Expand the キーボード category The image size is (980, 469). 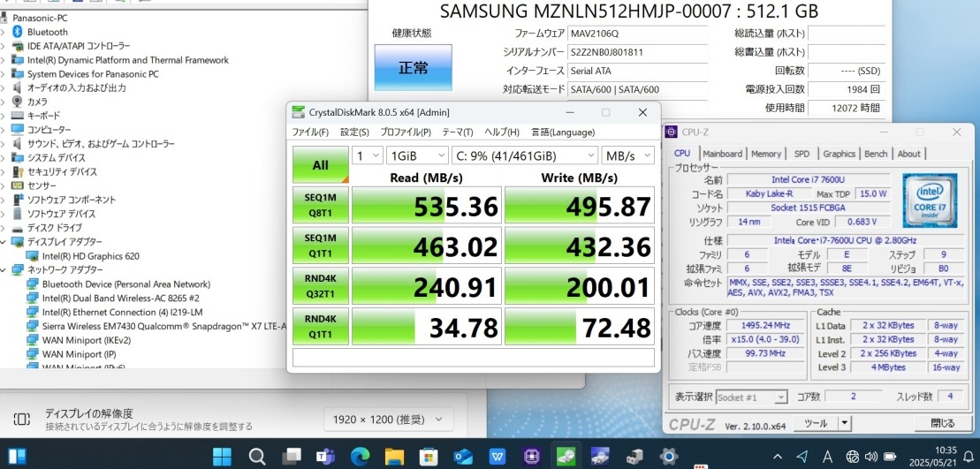pyautogui.click(x=4, y=116)
